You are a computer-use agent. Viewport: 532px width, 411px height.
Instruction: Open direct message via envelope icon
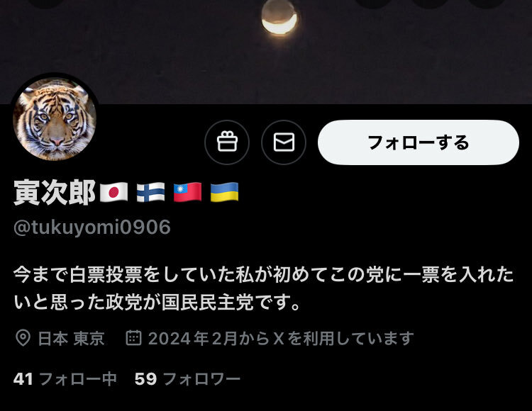coord(284,142)
